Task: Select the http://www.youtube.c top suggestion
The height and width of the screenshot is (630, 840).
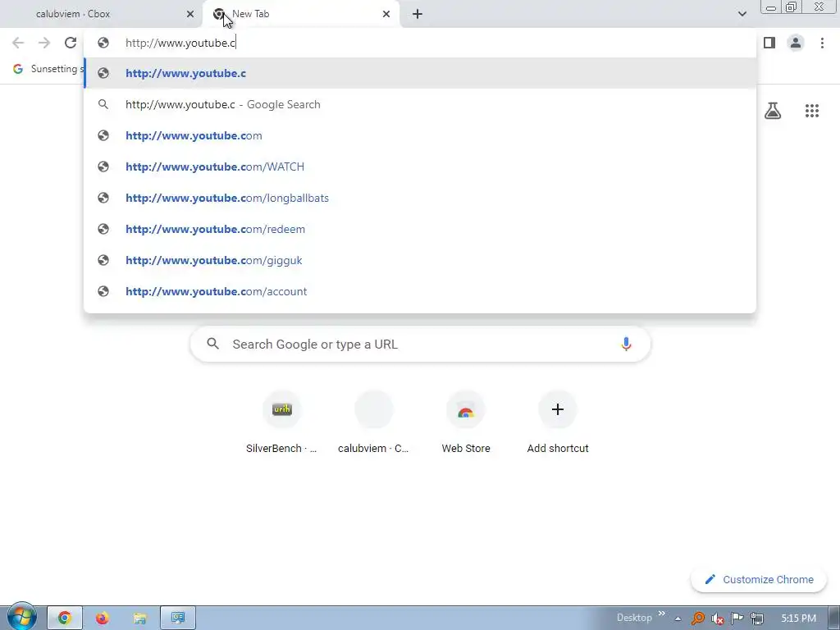Action: (x=420, y=73)
